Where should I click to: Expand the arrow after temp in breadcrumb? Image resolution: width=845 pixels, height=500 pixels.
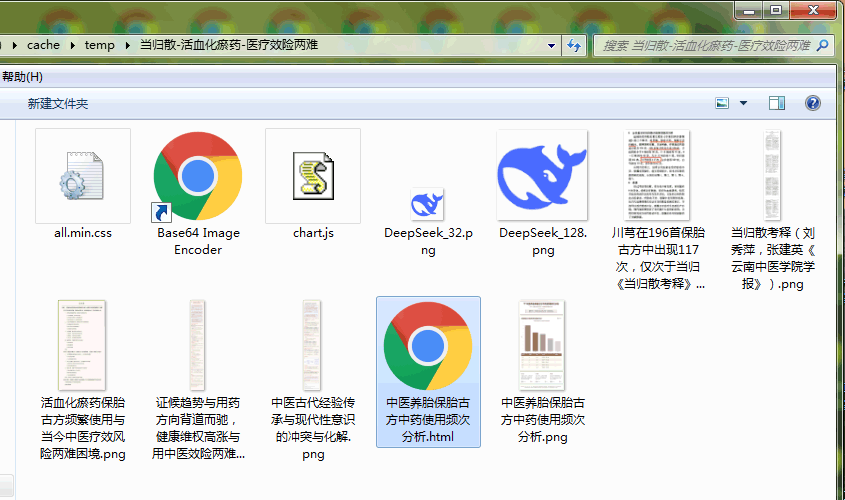pos(128,45)
